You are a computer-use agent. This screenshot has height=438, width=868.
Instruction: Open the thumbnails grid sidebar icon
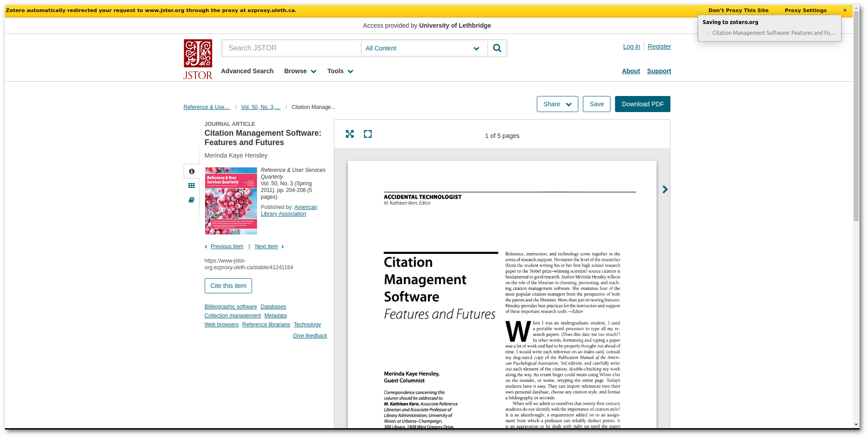pos(192,186)
